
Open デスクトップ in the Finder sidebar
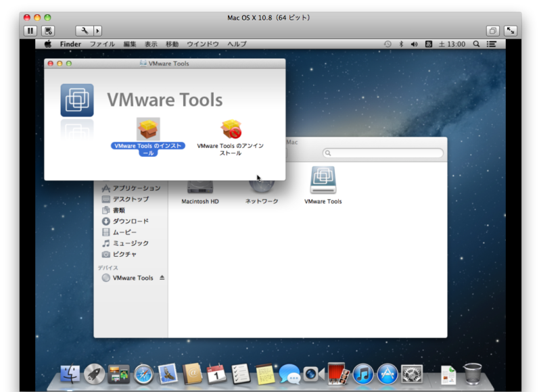click(126, 199)
